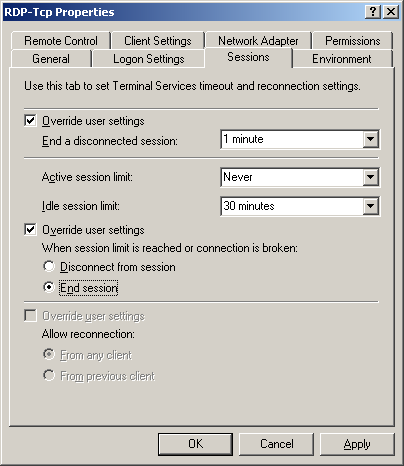Choose From any client option

point(49,355)
